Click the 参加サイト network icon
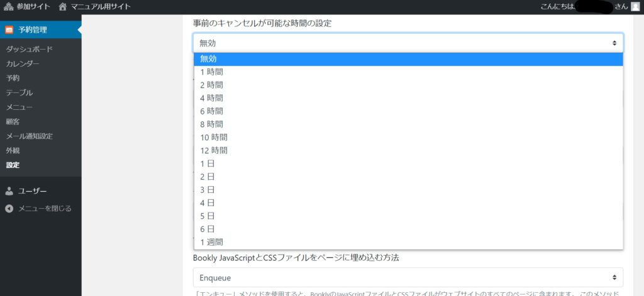The image size is (644, 296). 8,6
